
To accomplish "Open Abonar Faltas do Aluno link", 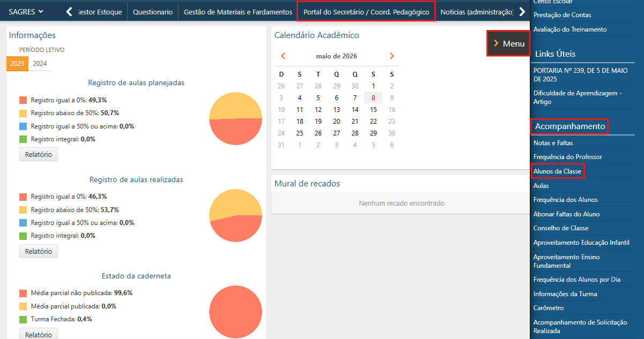I will pos(567,214).
